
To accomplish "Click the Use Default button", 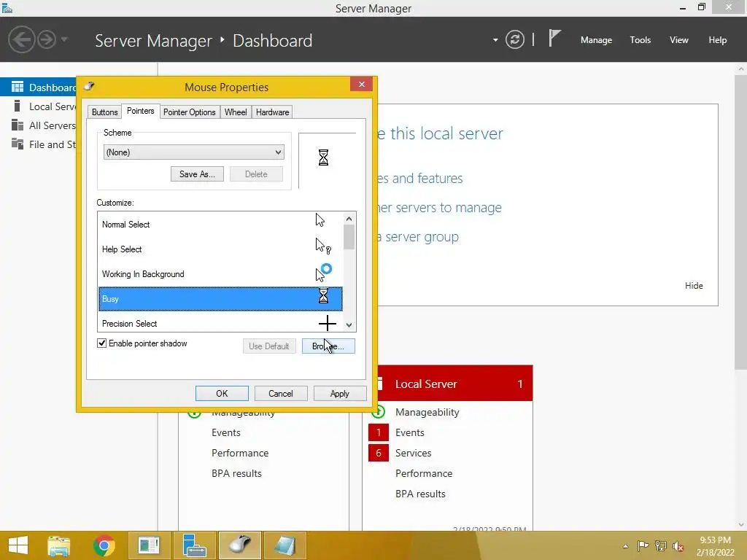I will click(269, 346).
